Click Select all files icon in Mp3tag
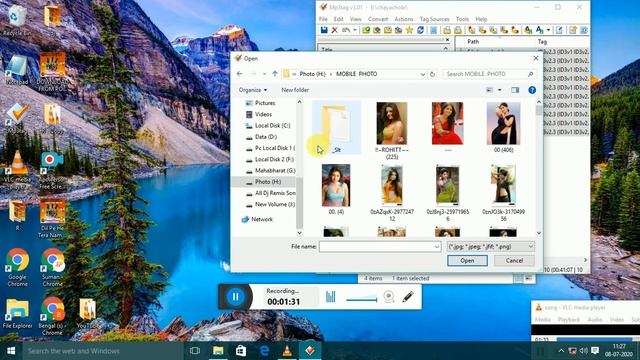 coord(433,30)
